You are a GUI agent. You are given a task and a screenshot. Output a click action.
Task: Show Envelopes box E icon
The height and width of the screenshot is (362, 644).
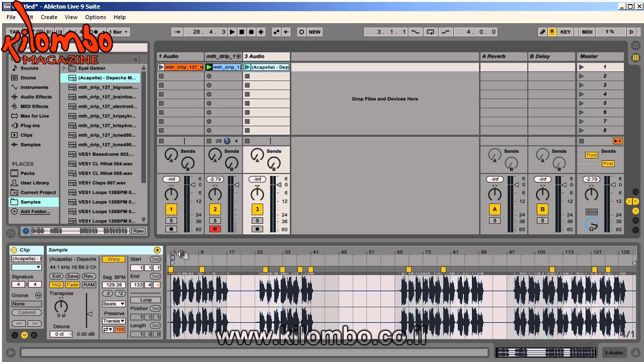[34, 335]
